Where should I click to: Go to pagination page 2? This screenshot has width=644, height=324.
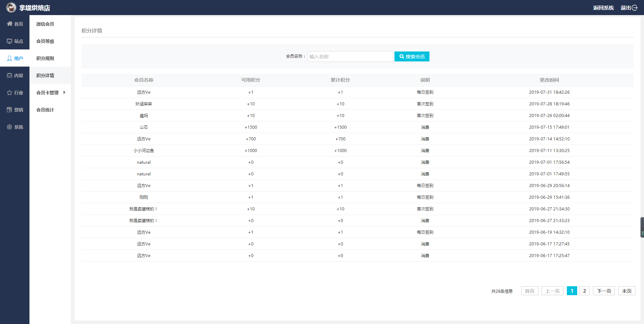point(584,291)
